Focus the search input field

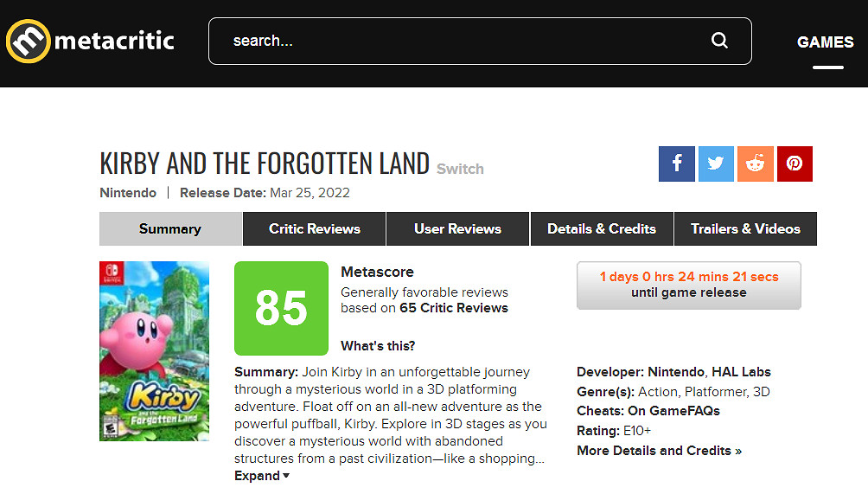pos(458,41)
